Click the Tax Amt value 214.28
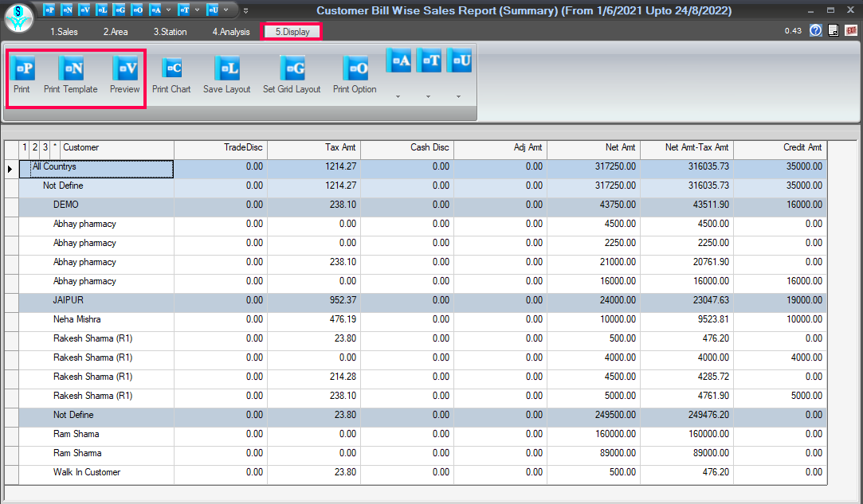Image resolution: width=863 pixels, height=504 pixels. tap(343, 377)
